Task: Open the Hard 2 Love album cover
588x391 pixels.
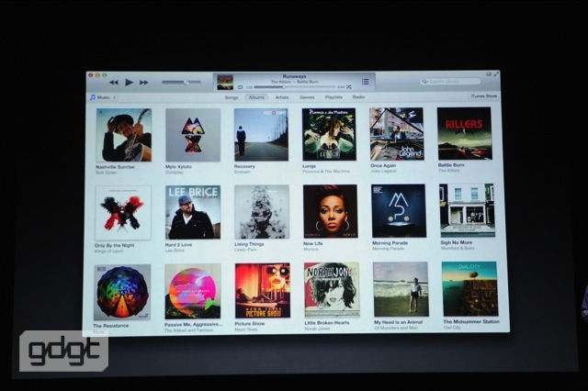Action: point(193,212)
